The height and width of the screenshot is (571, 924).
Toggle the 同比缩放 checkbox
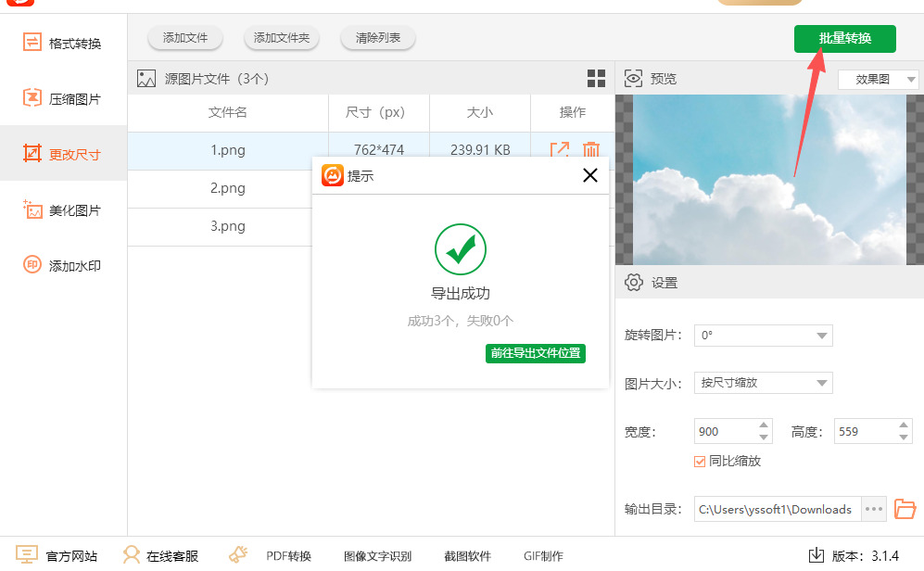tap(701, 461)
